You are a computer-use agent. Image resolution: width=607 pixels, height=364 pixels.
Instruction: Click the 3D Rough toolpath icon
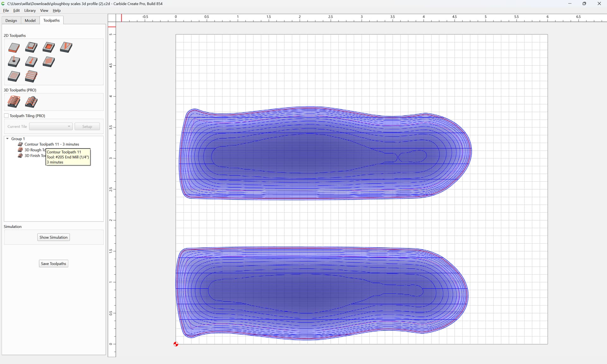coord(14,102)
